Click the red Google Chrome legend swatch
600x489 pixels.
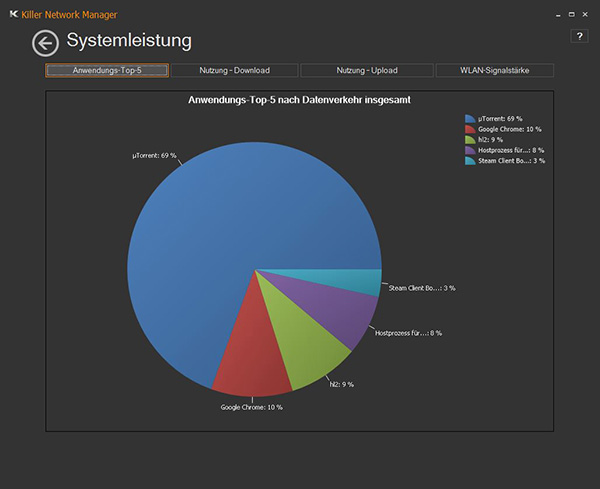coord(470,129)
